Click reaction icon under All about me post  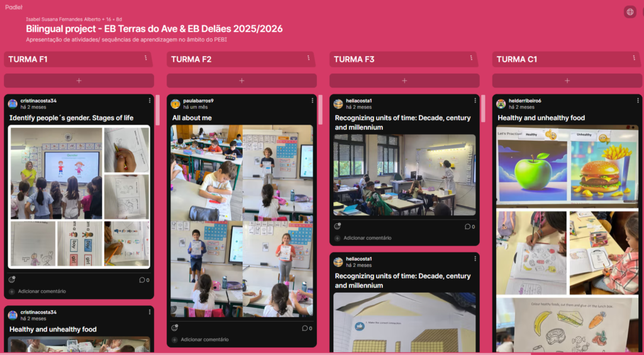click(175, 328)
